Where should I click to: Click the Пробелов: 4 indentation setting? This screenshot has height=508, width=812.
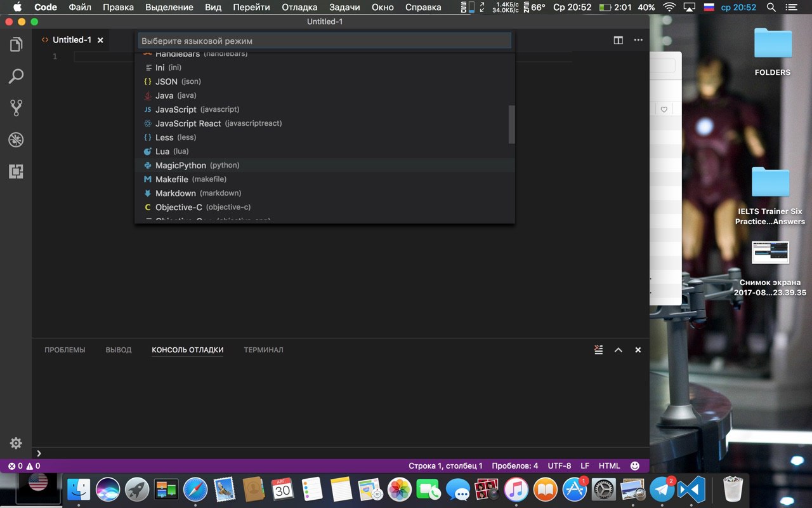tap(515, 466)
